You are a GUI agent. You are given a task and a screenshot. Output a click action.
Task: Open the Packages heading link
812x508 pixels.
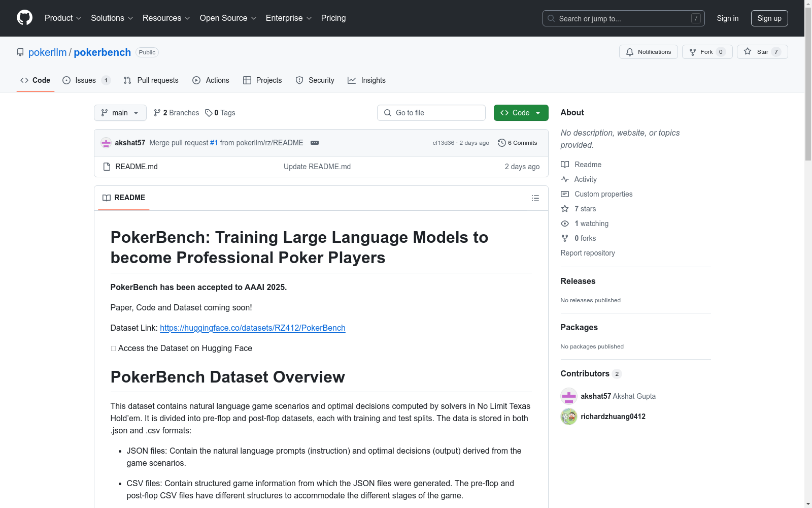click(x=579, y=327)
